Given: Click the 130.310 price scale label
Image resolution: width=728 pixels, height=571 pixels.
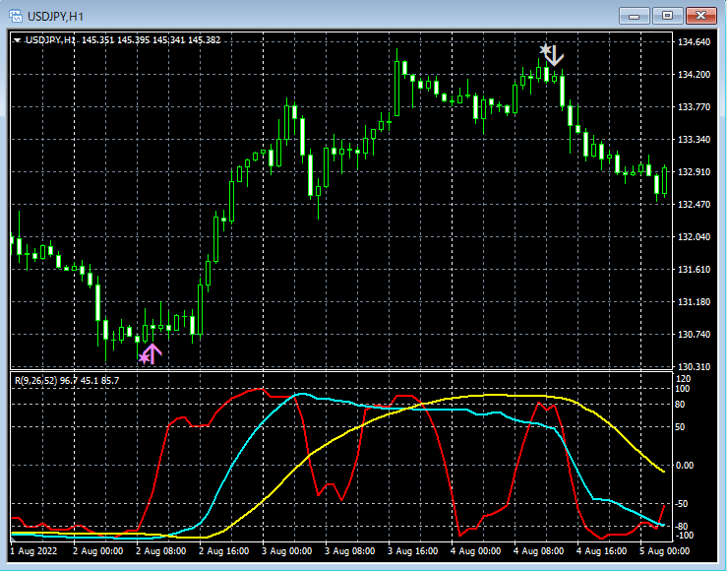Looking at the screenshot, I should pos(695,366).
